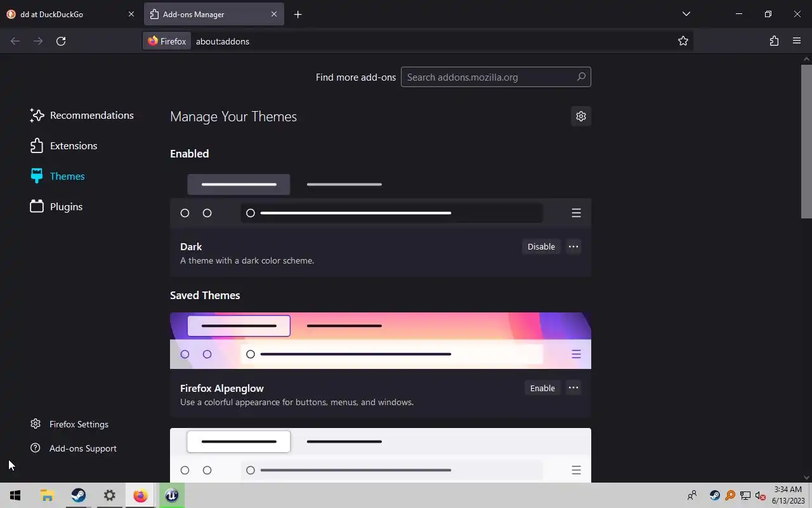This screenshot has height=508, width=812.
Task: Open Add-ons Support link
Action: click(74, 448)
